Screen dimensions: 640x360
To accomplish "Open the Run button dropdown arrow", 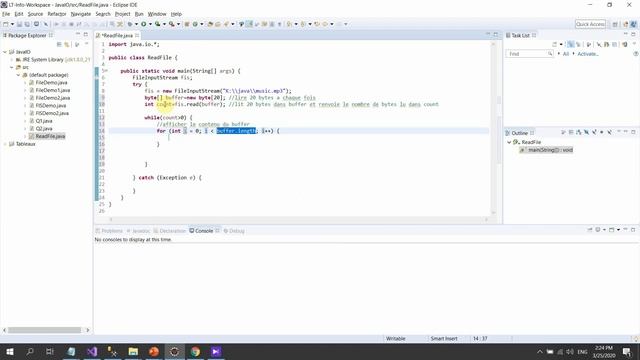I will [x=150, y=24].
